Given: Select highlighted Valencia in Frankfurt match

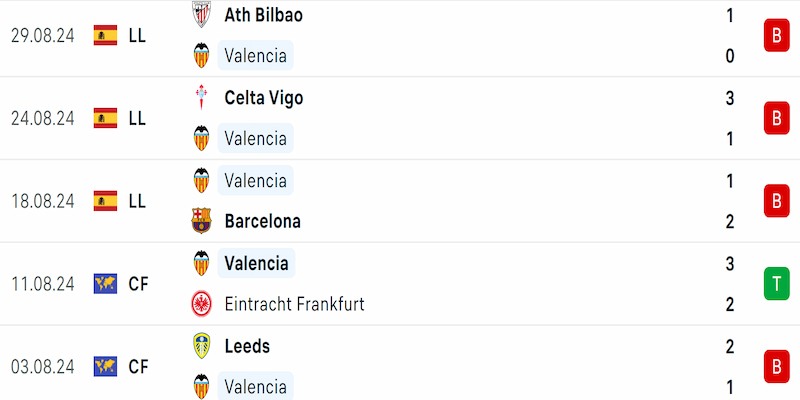Looking at the screenshot, I should (x=256, y=263).
